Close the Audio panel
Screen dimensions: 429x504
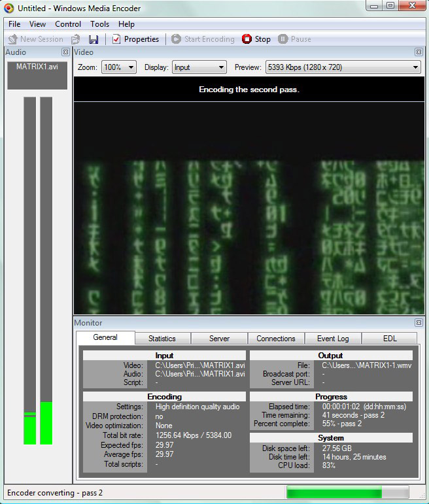[x=65, y=52]
